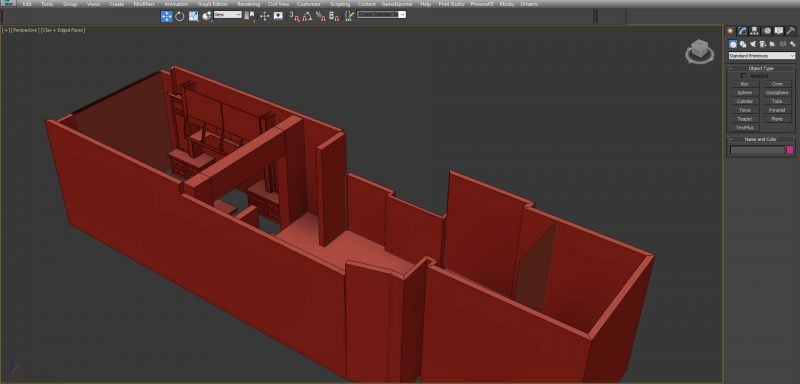The width and height of the screenshot is (800, 384).
Task: Toggle the 3D Snaps icon
Action: click(294, 16)
